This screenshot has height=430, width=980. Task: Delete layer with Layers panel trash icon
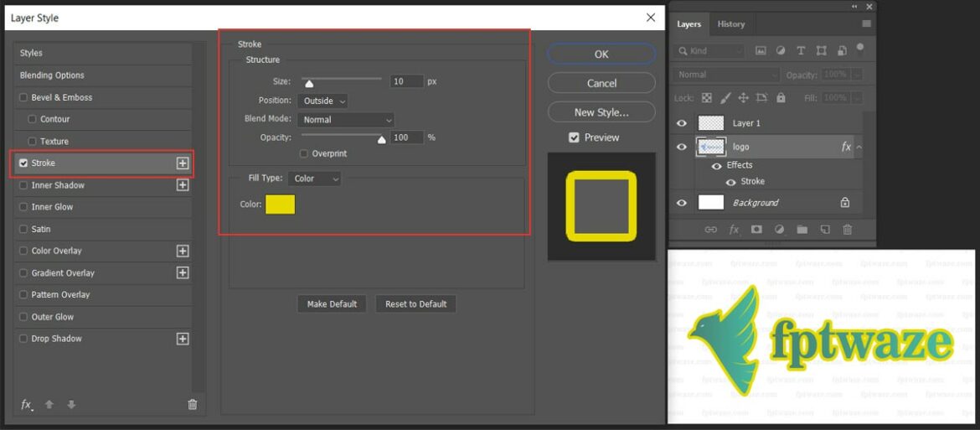[x=848, y=230]
